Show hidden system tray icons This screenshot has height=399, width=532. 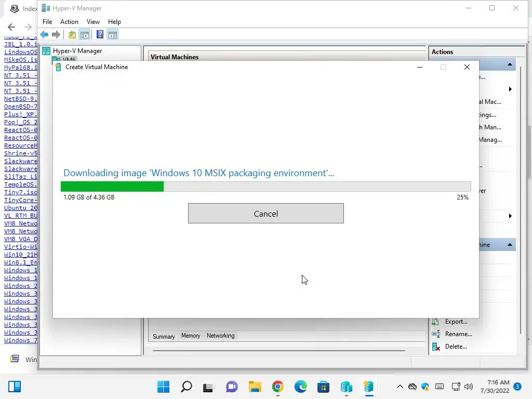point(400,387)
